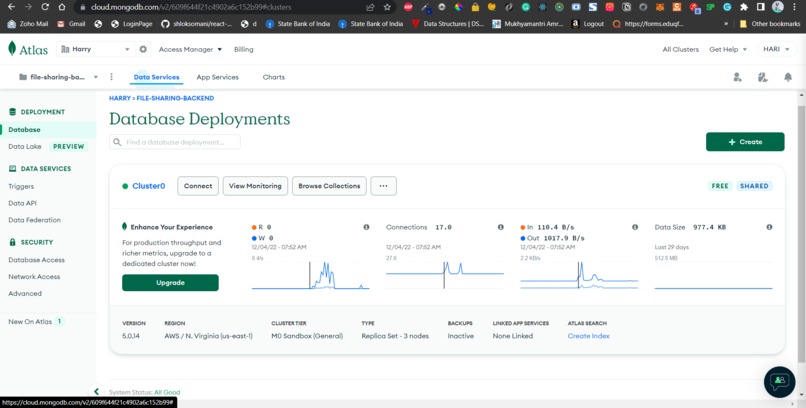806x408 pixels.
Task: Open the Cluster0 cluster link
Action: click(149, 186)
